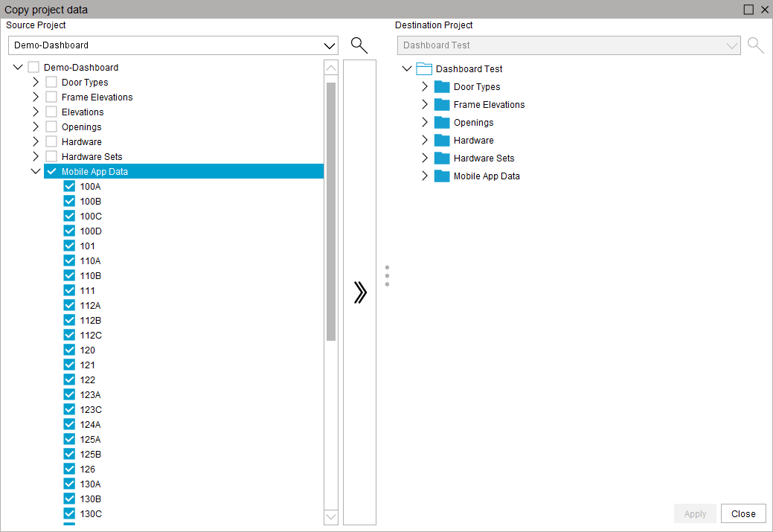Image resolution: width=773 pixels, height=532 pixels.
Task: Click the Dashboard Test project folder icon
Action: pos(424,68)
